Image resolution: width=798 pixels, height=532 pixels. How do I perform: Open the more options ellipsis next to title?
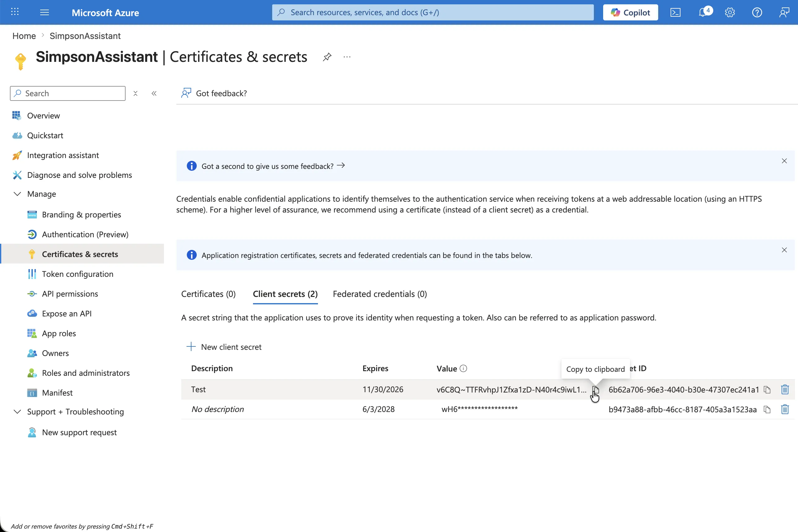coord(347,57)
